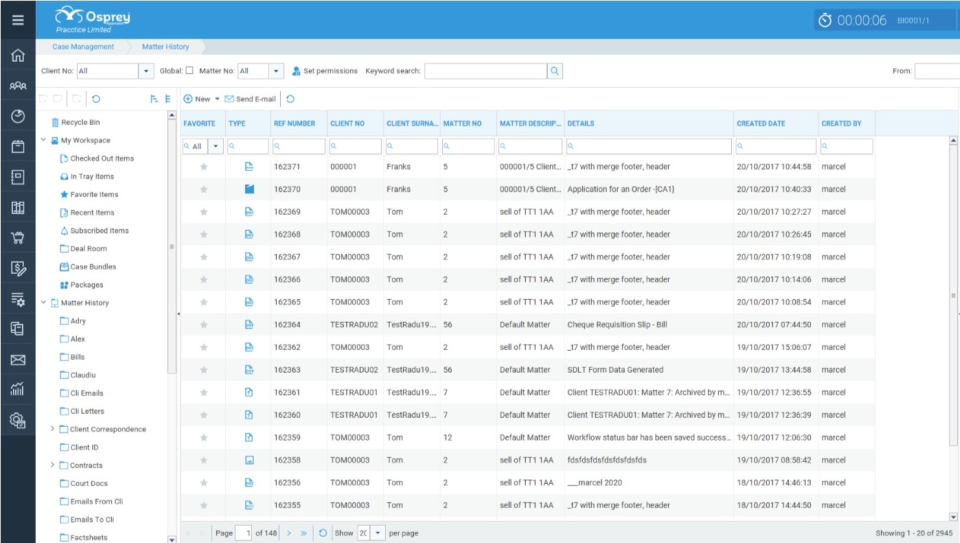Click the shopping cart sidebar icon
Screen dimensions: 960x543
click(17, 238)
